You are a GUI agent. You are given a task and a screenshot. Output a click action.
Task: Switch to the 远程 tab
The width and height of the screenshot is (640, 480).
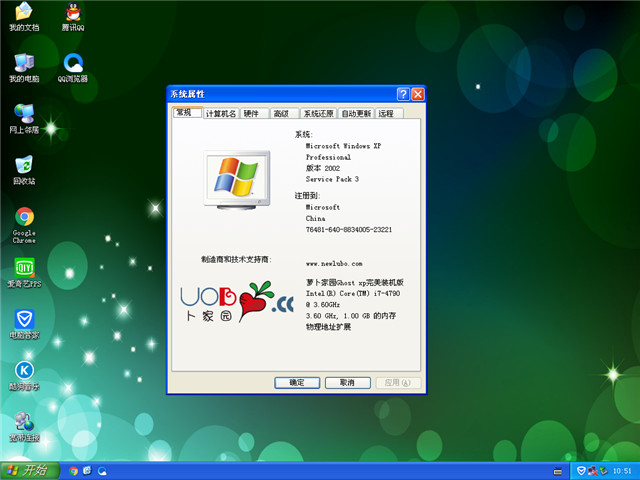[389, 113]
